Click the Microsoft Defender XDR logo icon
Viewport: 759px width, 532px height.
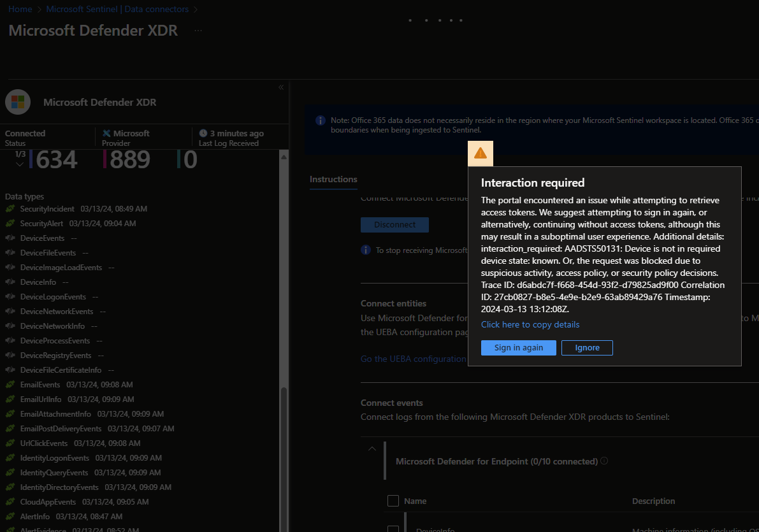coord(18,102)
